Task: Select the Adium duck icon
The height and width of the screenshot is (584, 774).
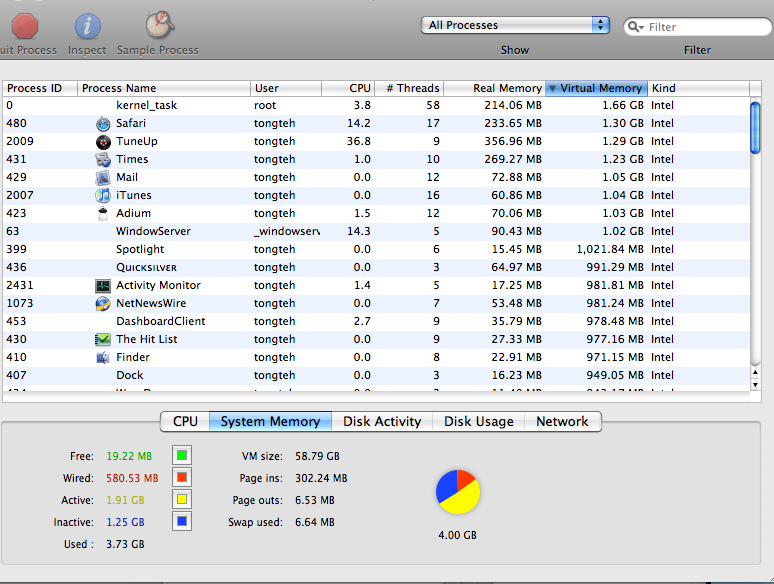Action: 103,214
